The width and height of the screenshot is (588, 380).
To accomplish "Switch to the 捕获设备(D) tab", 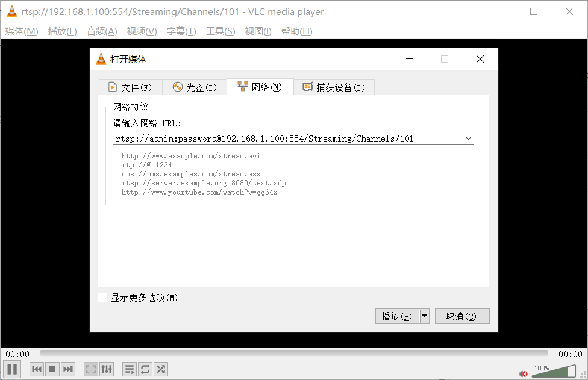I will coord(334,87).
